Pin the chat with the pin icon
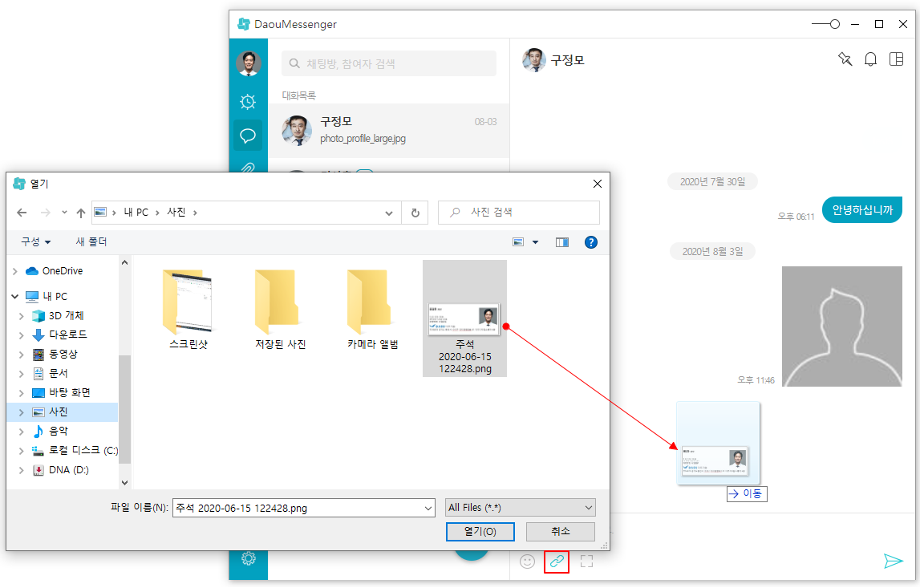The width and height of the screenshot is (920, 588). click(845, 59)
